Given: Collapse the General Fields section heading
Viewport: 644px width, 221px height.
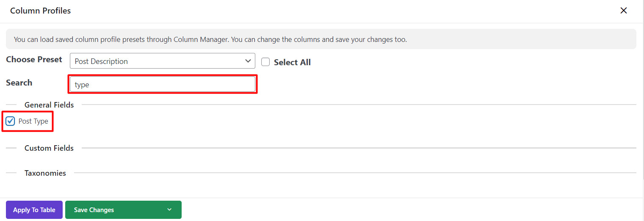Looking at the screenshot, I should click(49, 105).
